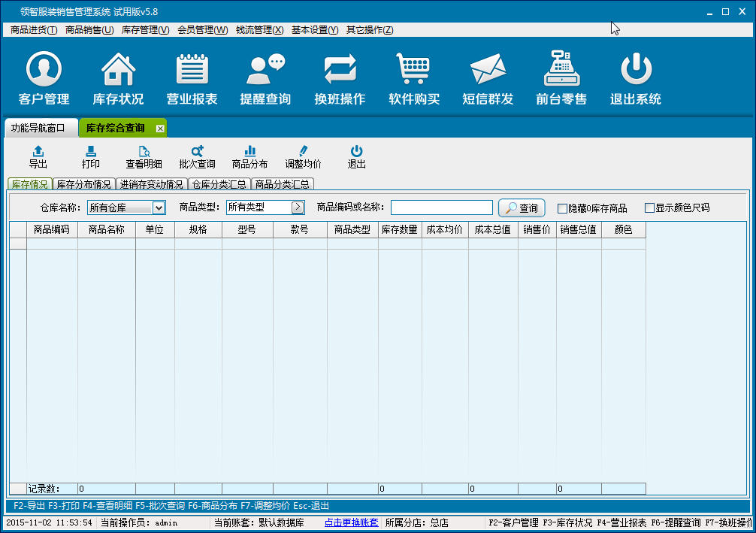
Task: Open 提醒查询 reminder icon
Action: (266, 79)
